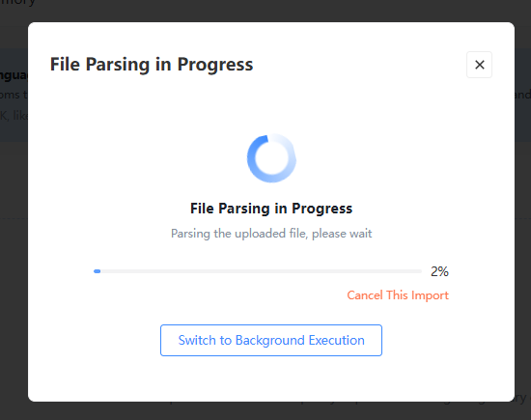Click the gray unfilled progress bar track
The width and height of the screenshot is (531, 420).
[x=261, y=271]
